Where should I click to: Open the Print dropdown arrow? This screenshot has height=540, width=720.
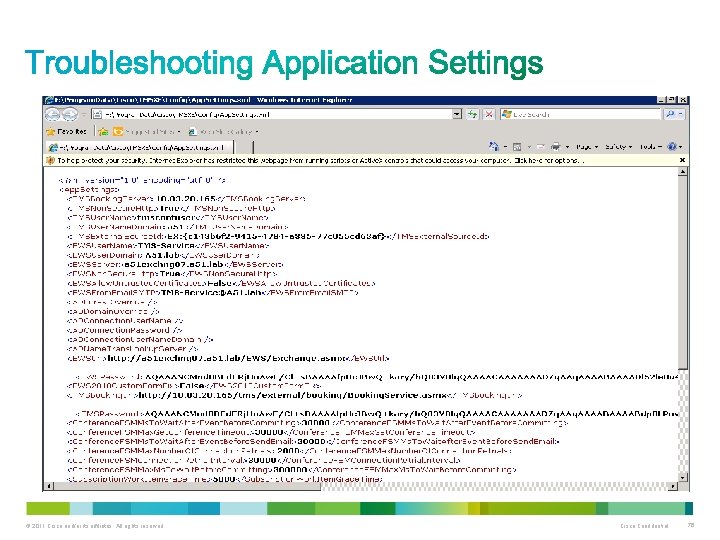coord(568,147)
